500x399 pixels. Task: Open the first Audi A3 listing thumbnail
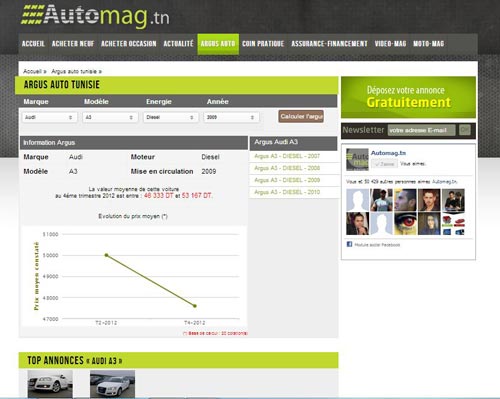(x=50, y=384)
